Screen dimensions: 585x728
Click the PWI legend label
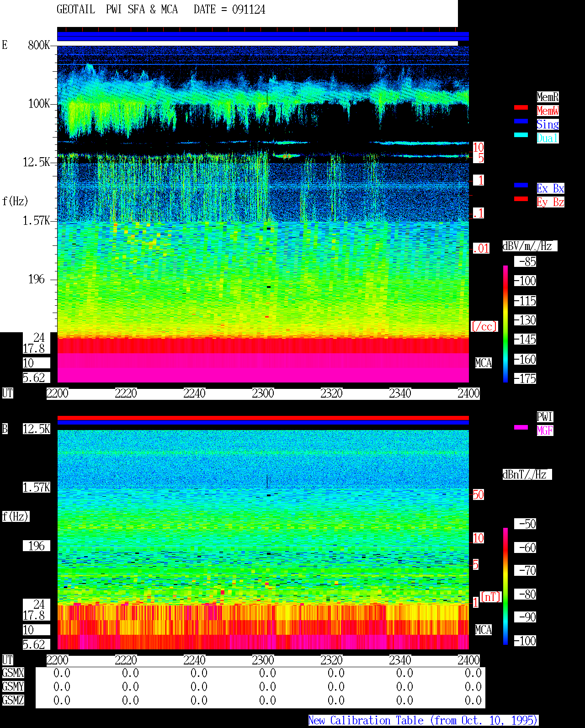point(545,417)
